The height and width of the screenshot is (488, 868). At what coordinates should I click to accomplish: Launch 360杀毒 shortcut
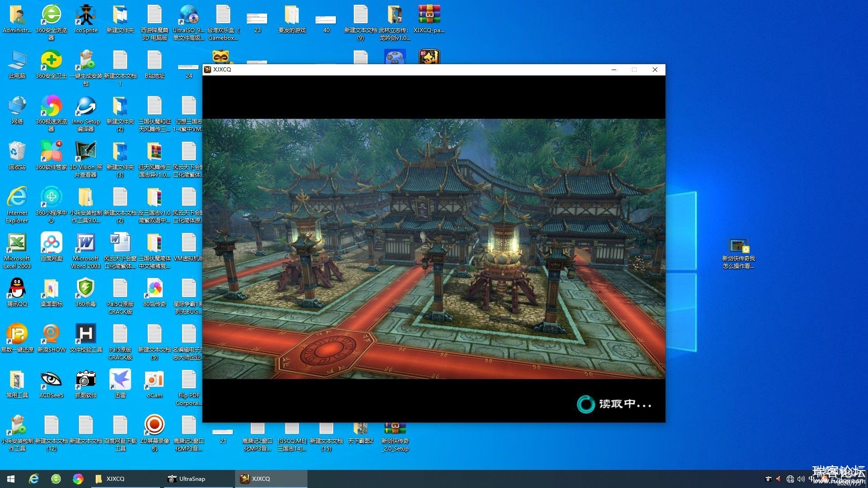pyautogui.click(x=86, y=293)
